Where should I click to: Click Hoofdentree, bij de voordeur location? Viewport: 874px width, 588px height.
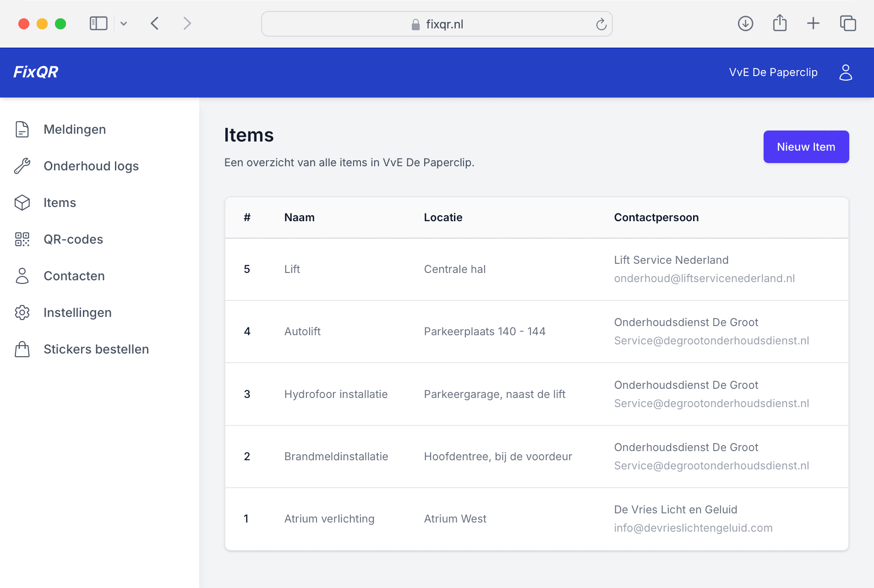(498, 457)
